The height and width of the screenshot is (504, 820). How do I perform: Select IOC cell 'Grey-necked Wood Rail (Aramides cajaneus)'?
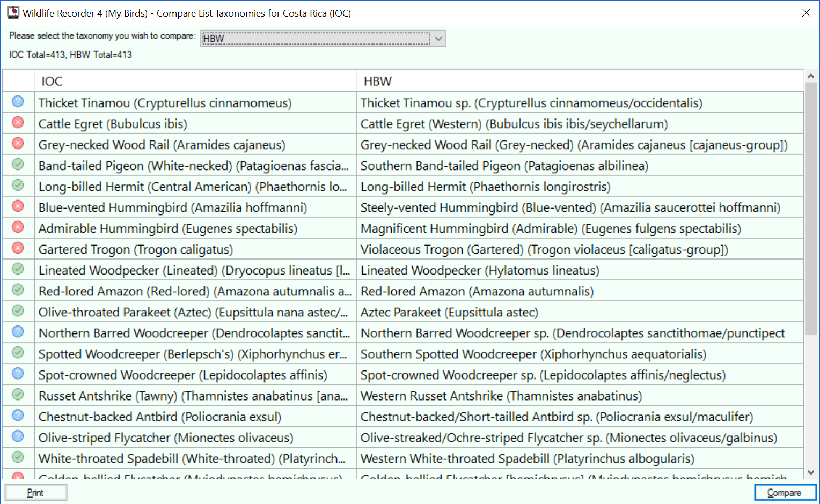[196, 144]
